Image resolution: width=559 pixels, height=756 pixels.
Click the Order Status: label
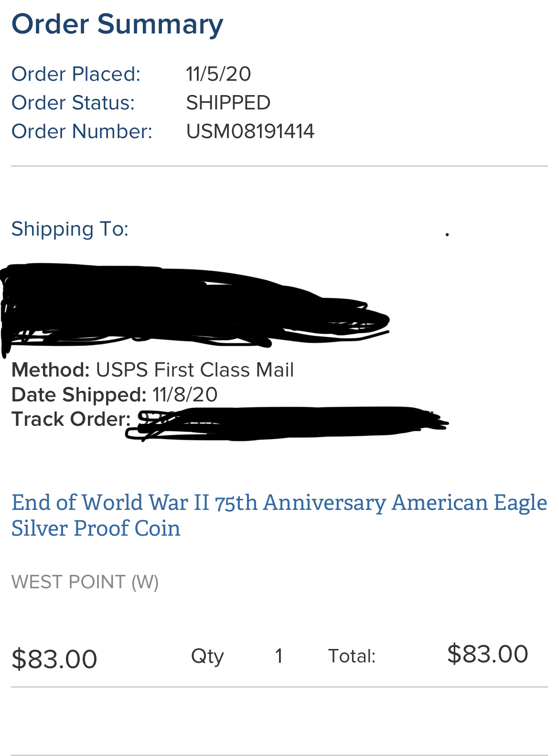click(x=73, y=103)
